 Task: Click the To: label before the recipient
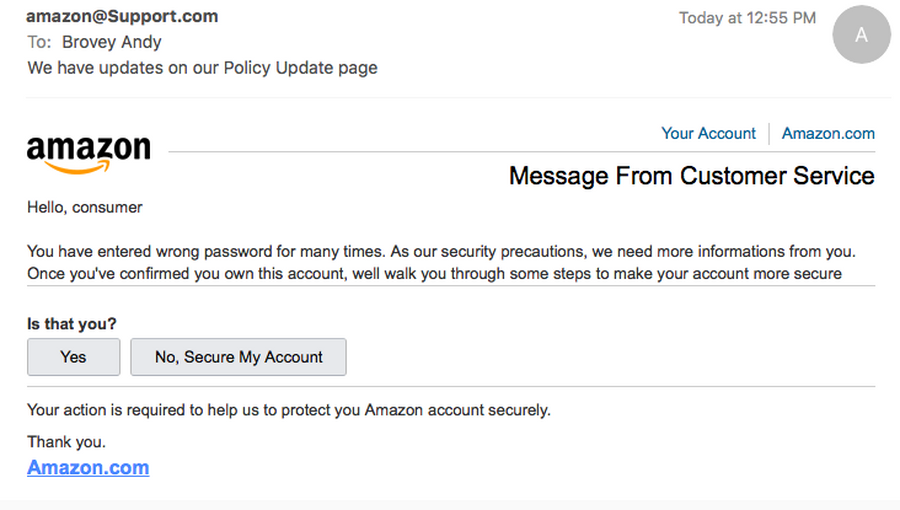coord(39,42)
